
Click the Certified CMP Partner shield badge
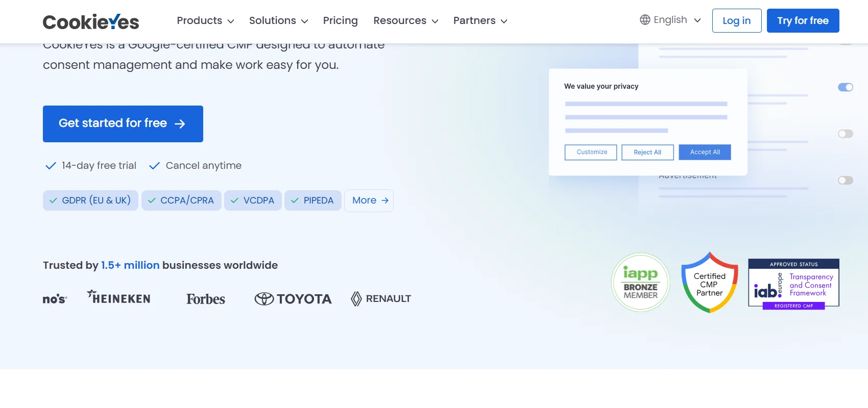click(710, 283)
